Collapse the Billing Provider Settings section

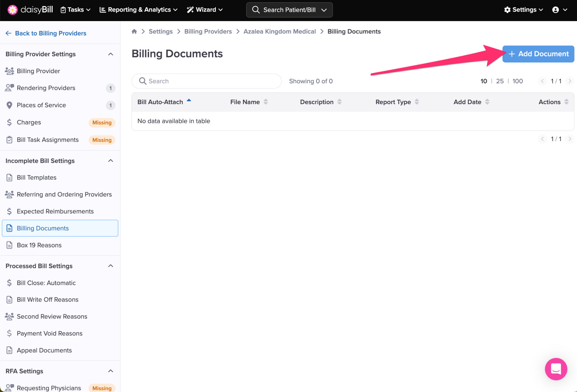(x=111, y=54)
